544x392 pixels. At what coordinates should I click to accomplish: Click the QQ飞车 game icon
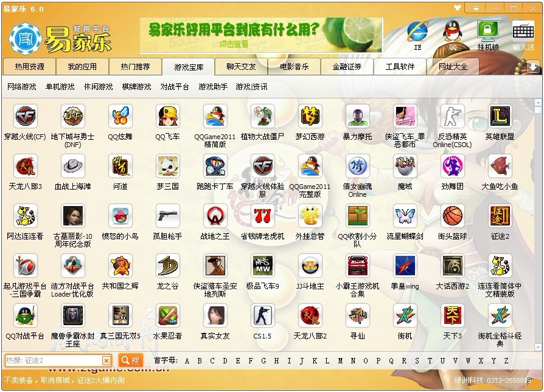pyautogui.click(x=167, y=117)
